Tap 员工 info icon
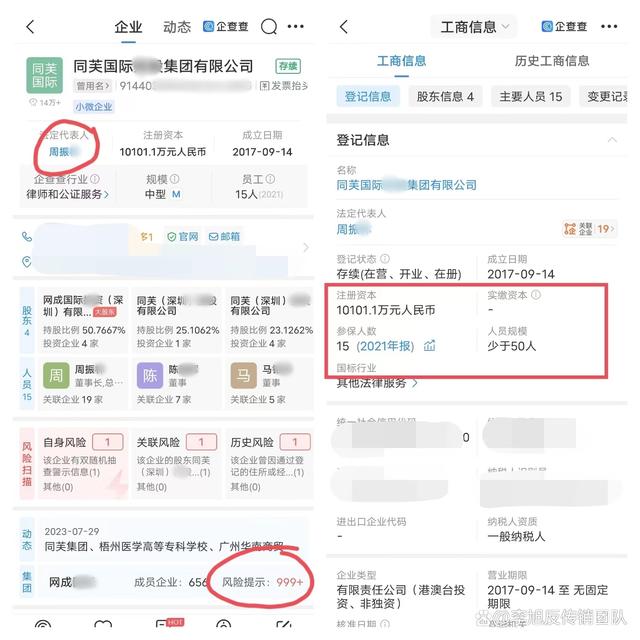640x640 pixels. (x=270, y=179)
